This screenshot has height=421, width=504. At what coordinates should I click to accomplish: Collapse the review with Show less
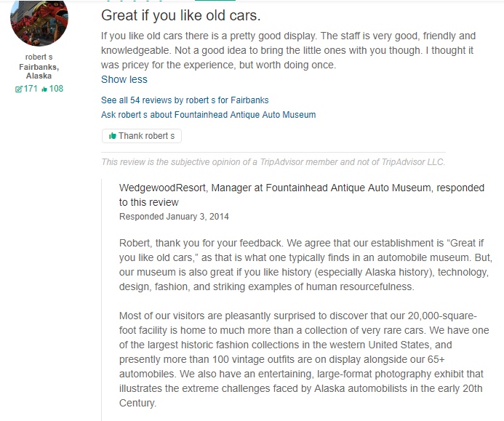124,79
